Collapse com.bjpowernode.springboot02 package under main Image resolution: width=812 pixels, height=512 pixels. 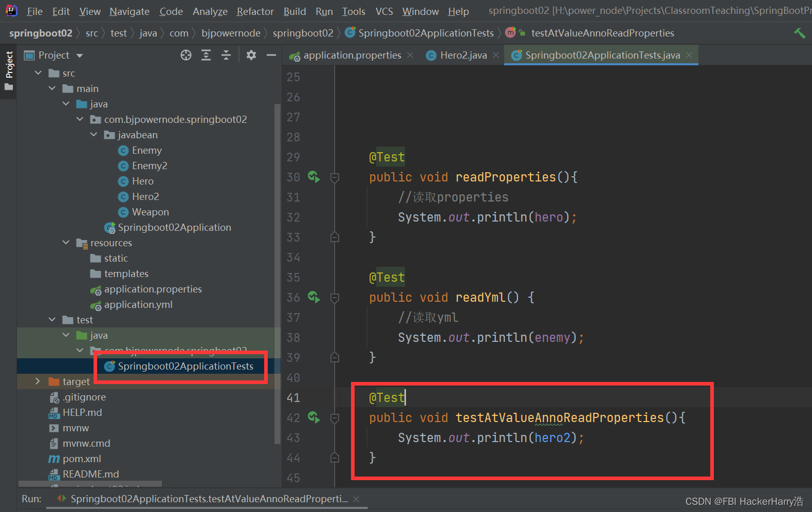tap(80, 119)
